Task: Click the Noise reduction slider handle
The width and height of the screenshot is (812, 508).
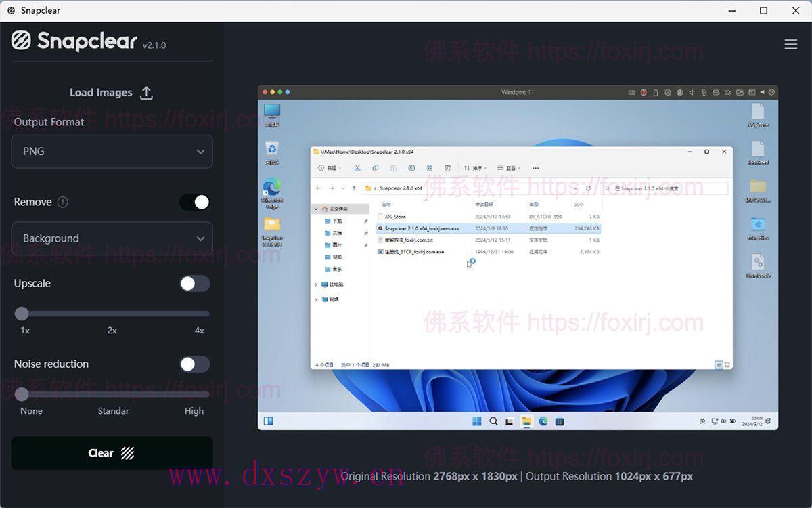Action: click(22, 394)
